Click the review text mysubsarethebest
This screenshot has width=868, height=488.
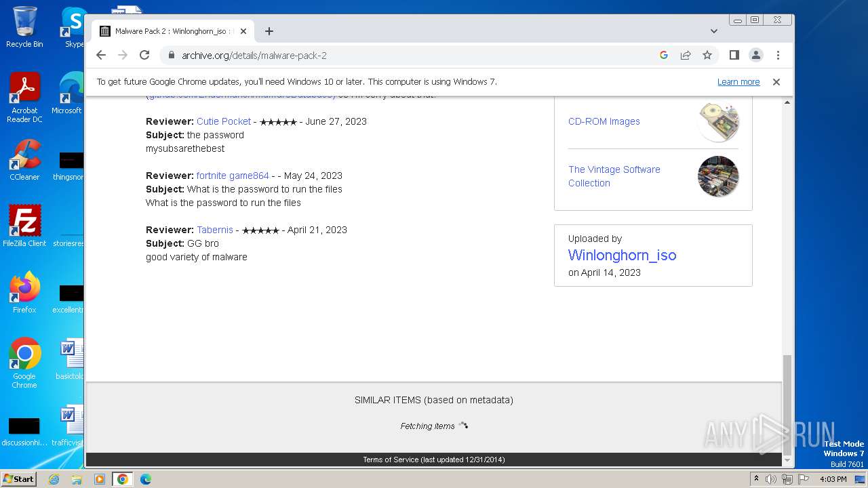185,148
